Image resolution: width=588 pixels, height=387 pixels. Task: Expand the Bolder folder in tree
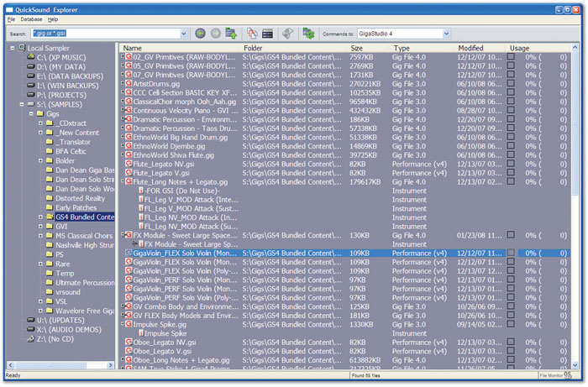39,160
